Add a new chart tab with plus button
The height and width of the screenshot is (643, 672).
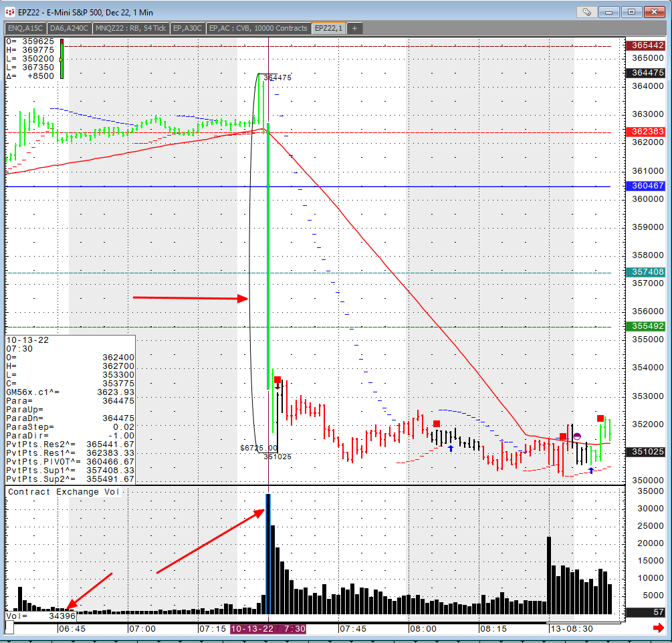(354, 28)
